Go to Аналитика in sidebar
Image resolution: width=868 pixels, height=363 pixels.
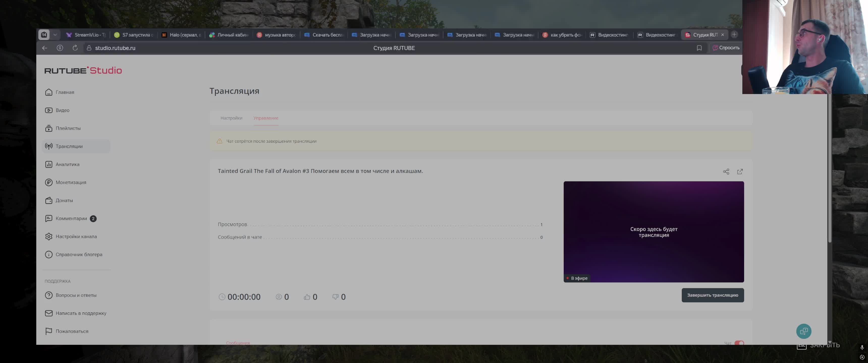tap(67, 164)
